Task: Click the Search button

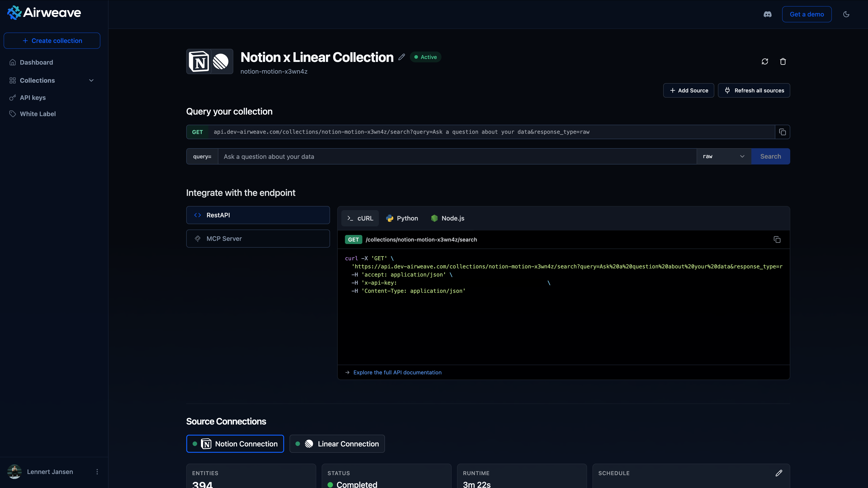Action: [x=770, y=156]
